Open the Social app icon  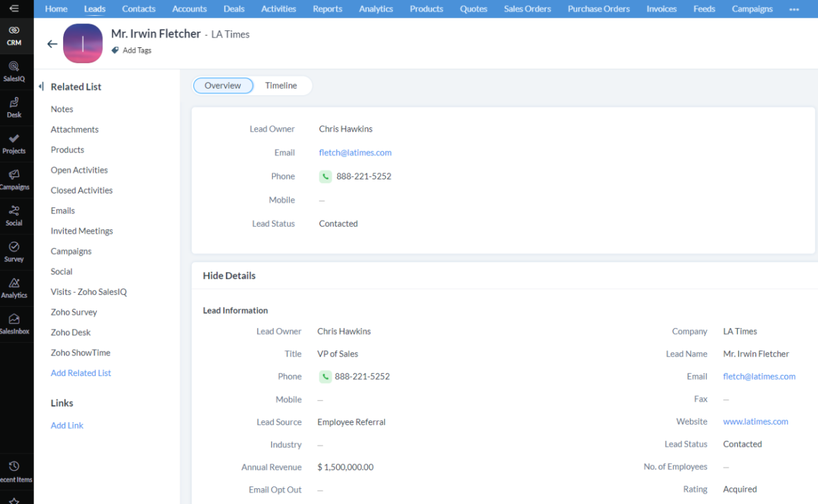click(x=14, y=215)
